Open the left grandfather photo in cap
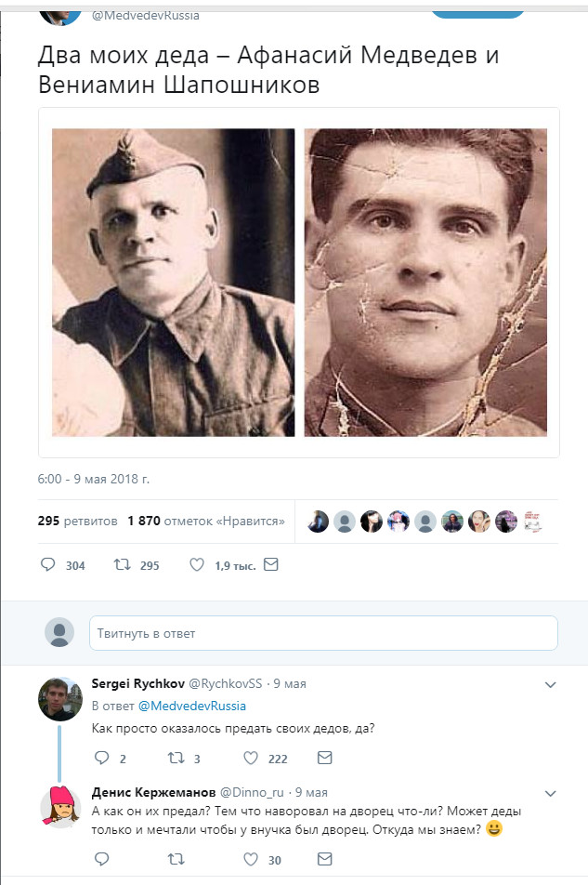Screen dimensions: 588x885 point(173,283)
